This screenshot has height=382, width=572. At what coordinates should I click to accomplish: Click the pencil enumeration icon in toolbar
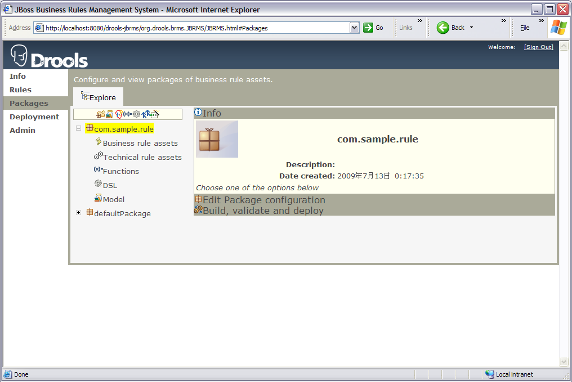tap(155, 114)
